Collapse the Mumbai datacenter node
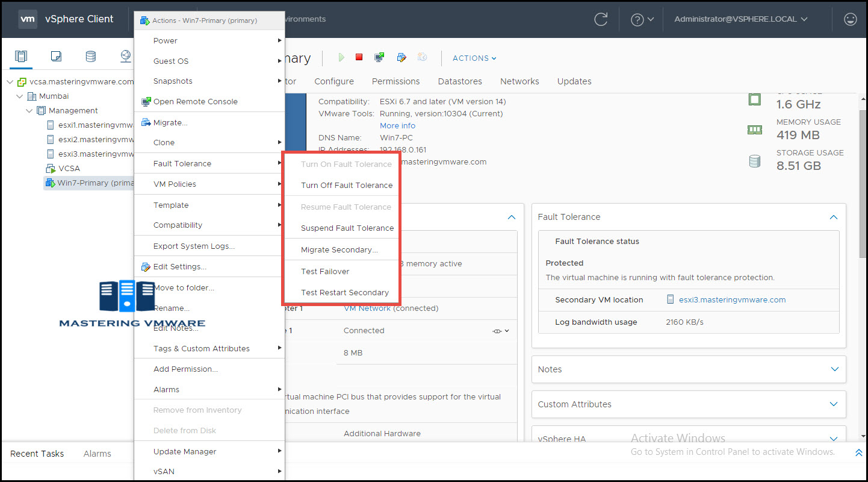868x482 pixels. point(20,96)
